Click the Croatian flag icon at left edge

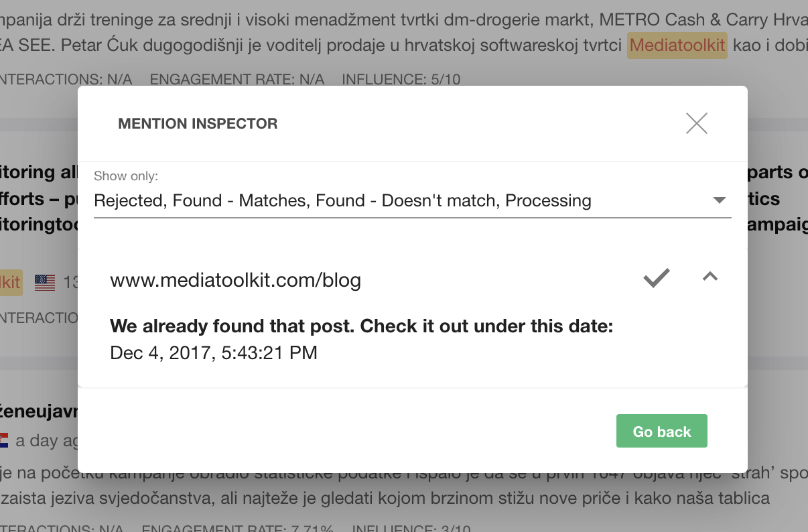[3, 440]
